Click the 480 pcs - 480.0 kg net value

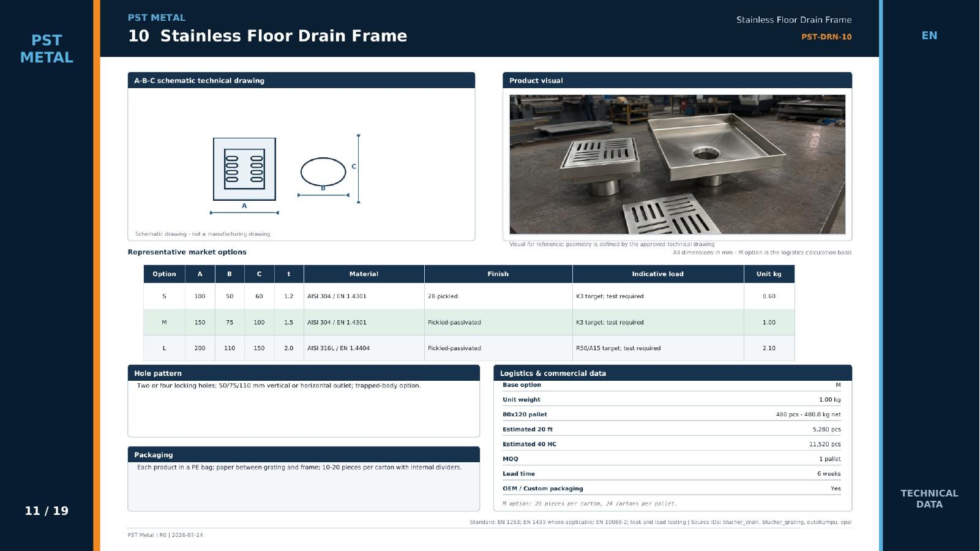[x=808, y=414]
